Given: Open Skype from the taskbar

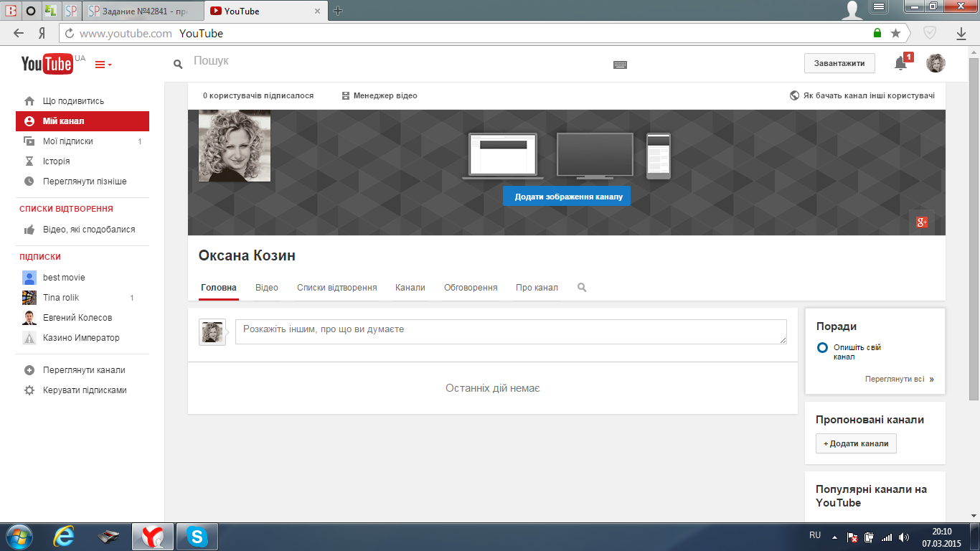Looking at the screenshot, I should (197, 536).
